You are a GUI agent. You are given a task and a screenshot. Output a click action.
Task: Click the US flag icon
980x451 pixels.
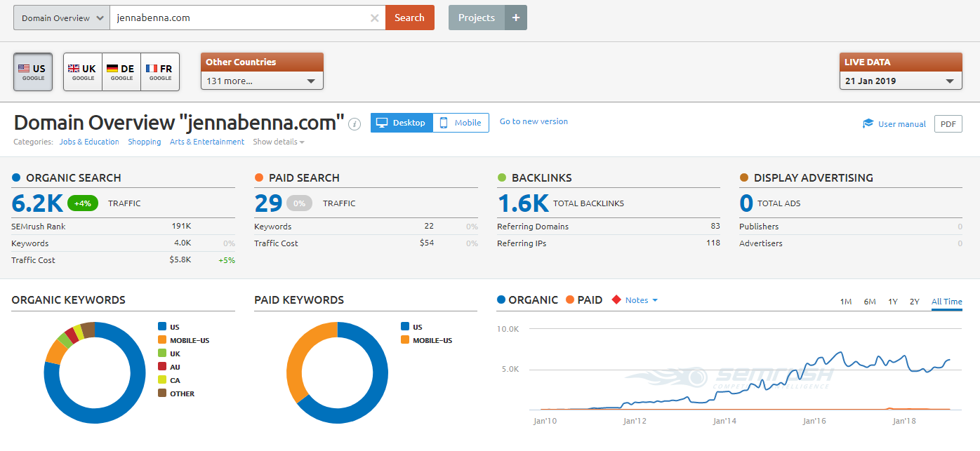pos(24,69)
